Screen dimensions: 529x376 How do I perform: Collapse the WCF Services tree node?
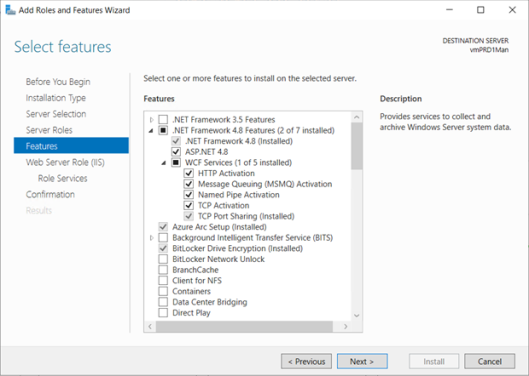tap(164, 163)
